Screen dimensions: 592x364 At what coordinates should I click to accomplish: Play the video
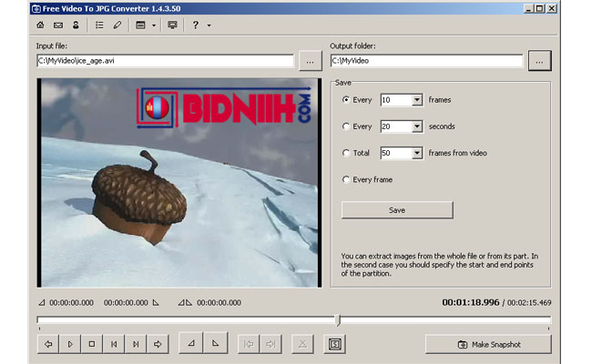coord(70,344)
